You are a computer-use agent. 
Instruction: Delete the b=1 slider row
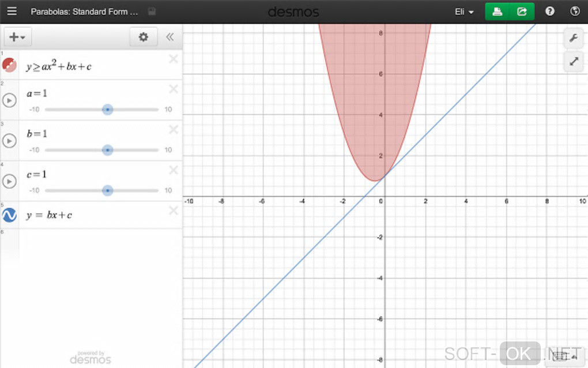pos(174,129)
